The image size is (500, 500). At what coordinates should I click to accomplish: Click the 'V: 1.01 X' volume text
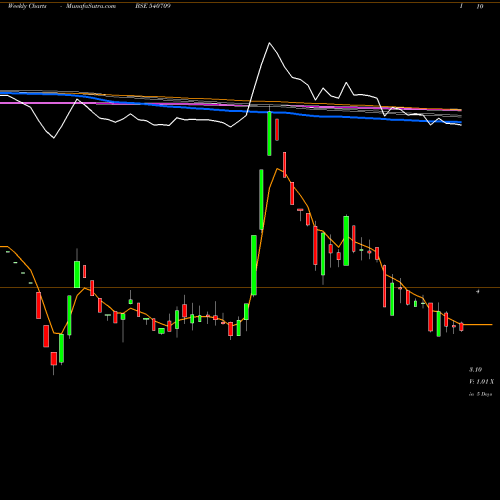coord(481,382)
